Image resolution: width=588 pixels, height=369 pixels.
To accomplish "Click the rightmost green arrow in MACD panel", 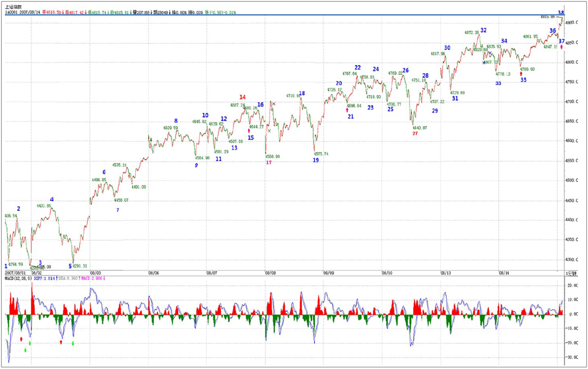I will pyautogui.click(x=73, y=344).
